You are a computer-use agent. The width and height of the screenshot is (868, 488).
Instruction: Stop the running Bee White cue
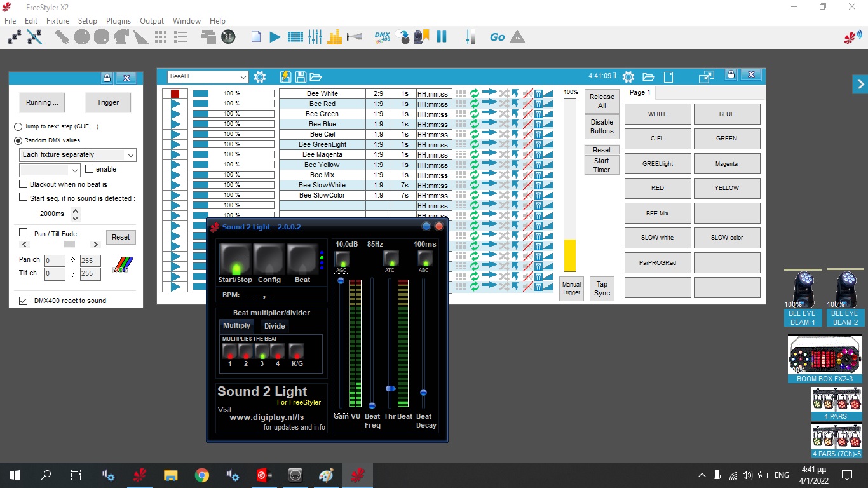tap(175, 93)
